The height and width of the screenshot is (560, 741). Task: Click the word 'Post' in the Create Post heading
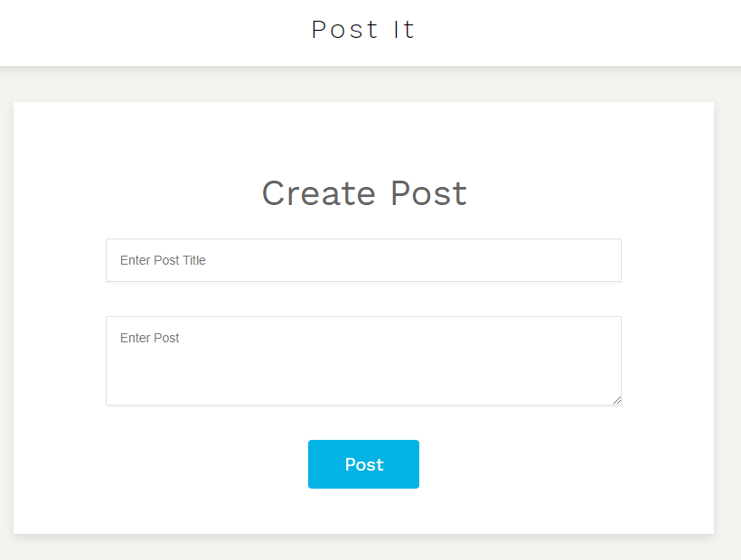[x=428, y=193]
